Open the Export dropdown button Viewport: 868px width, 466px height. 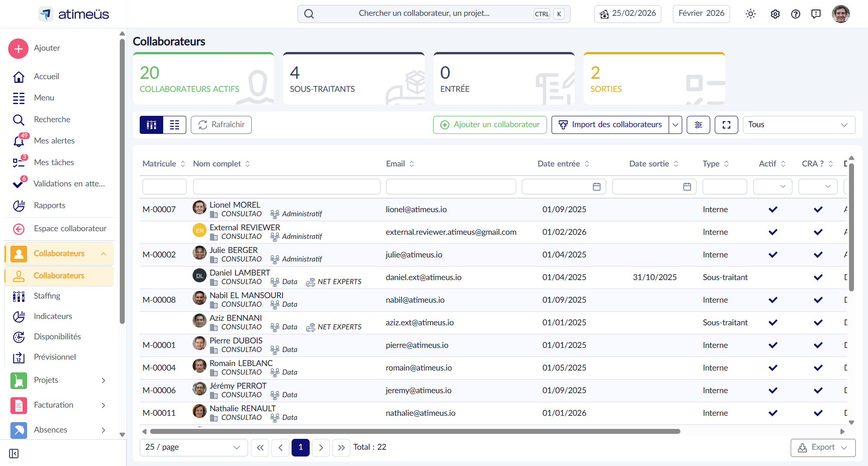(823, 447)
